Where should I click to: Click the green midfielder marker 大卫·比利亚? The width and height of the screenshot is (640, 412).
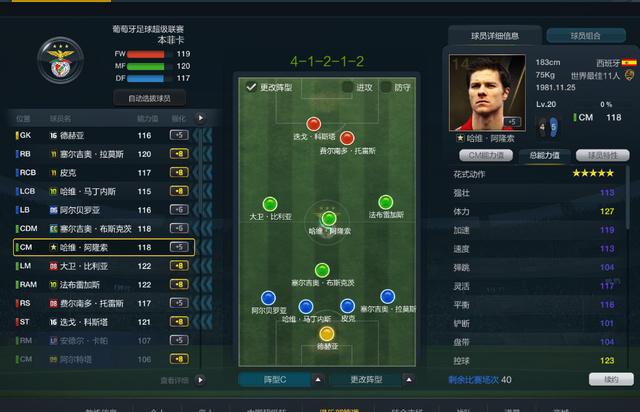click(x=270, y=204)
